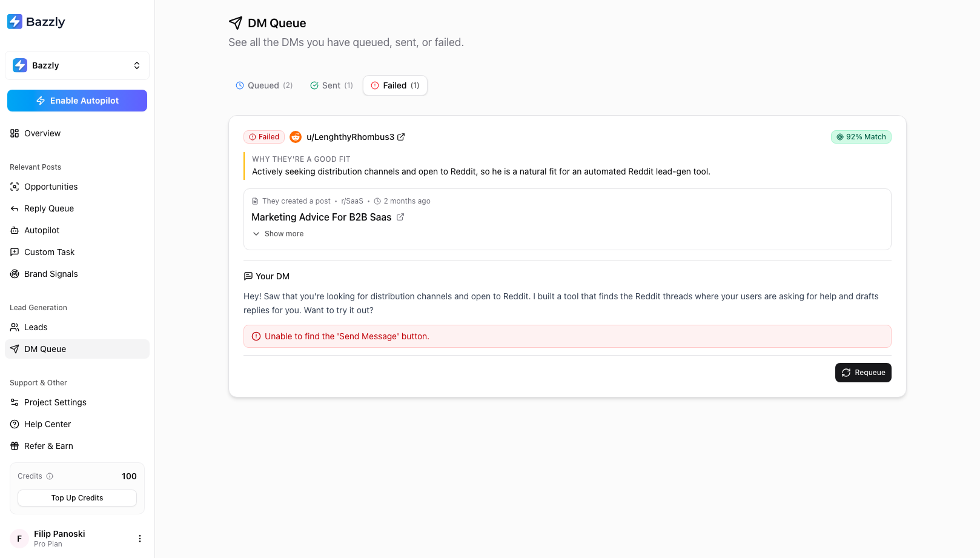Click the Reddit avatar icon

click(x=296, y=137)
